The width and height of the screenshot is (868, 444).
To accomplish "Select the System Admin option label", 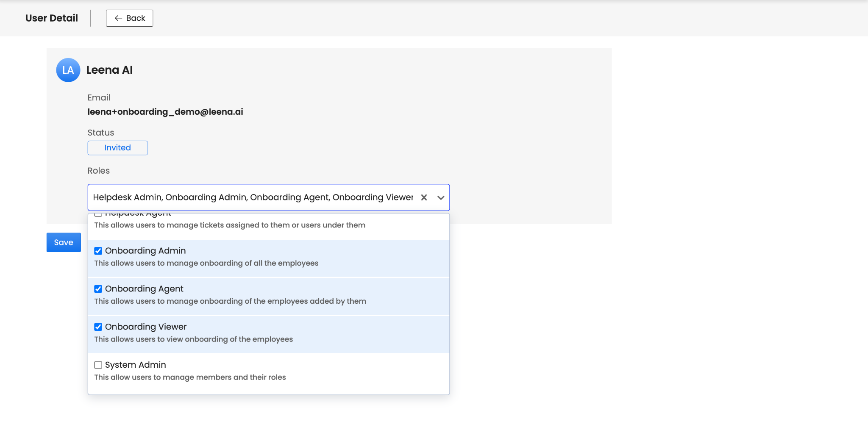I will coord(136,365).
